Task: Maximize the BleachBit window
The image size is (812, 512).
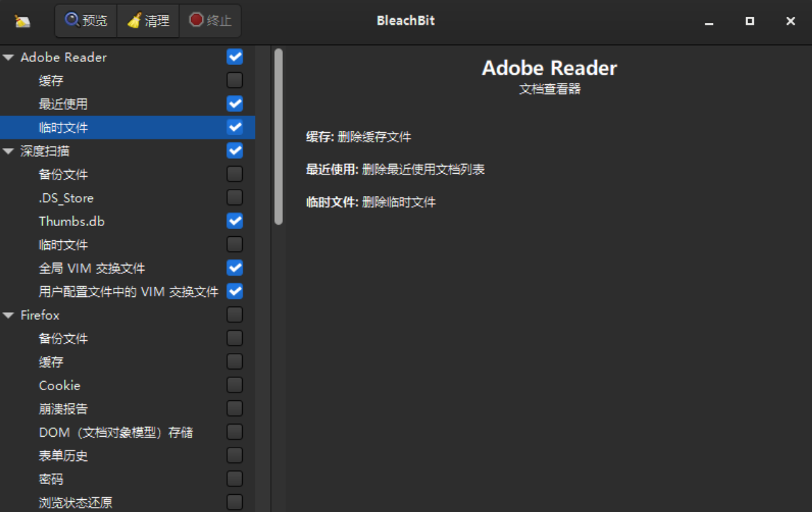Action: [x=749, y=21]
